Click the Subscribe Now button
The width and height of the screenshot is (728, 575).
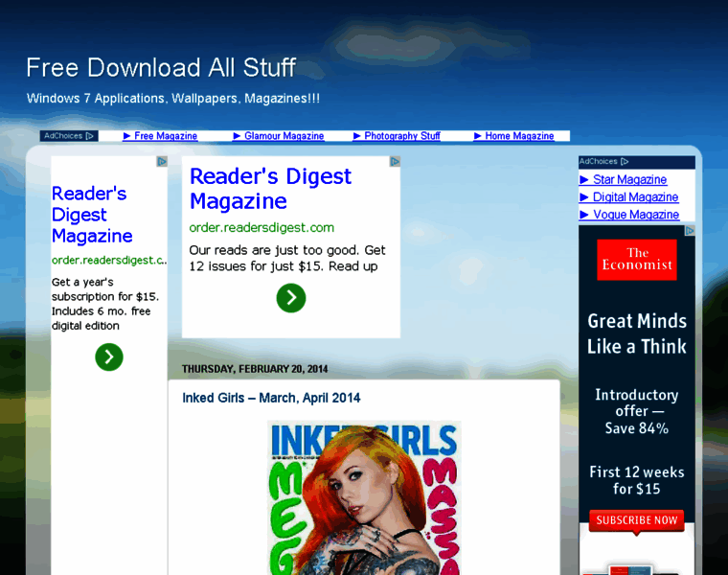[x=637, y=520]
